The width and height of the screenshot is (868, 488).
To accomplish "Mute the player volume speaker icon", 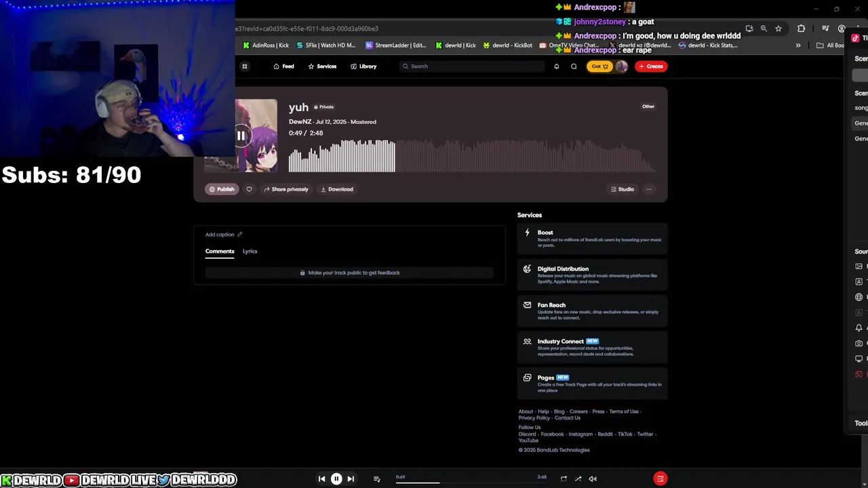I will [593, 479].
